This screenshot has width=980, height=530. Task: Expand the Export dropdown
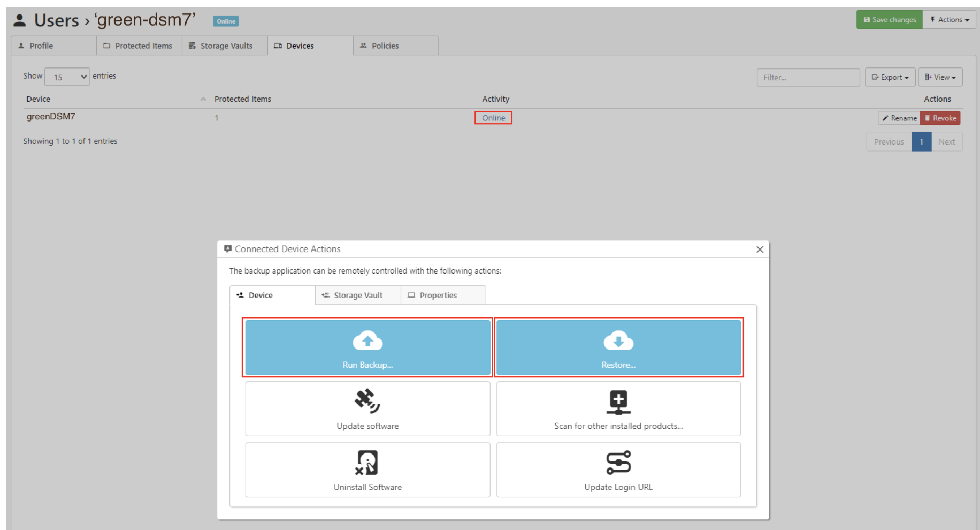890,77
